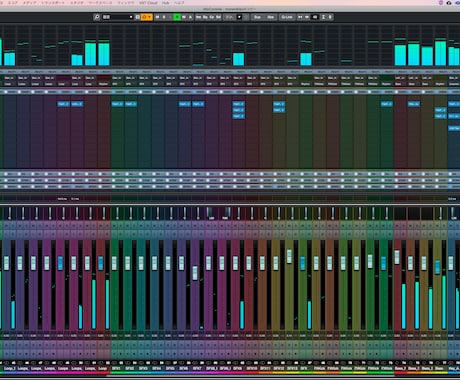Click the last icon at the toolbar's right end
Image resolution: width=460 pixels, height=380 pixels.
point(330,17)
